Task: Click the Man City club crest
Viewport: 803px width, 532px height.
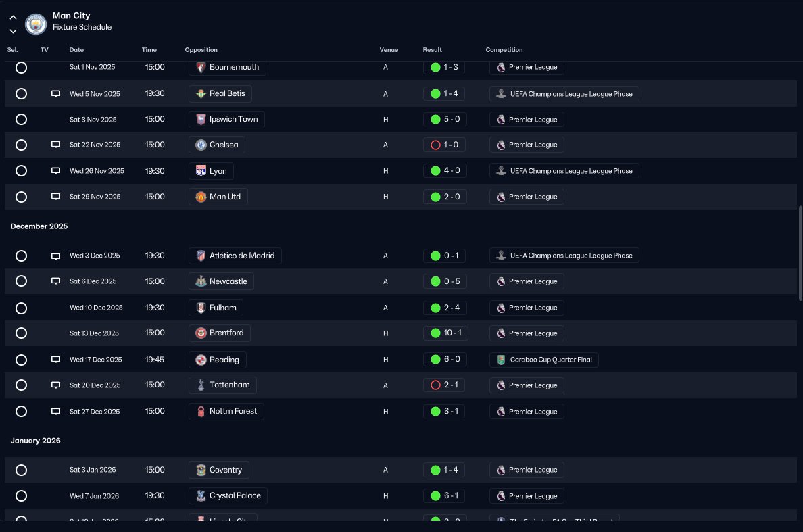Action: [x=36, y=24]
